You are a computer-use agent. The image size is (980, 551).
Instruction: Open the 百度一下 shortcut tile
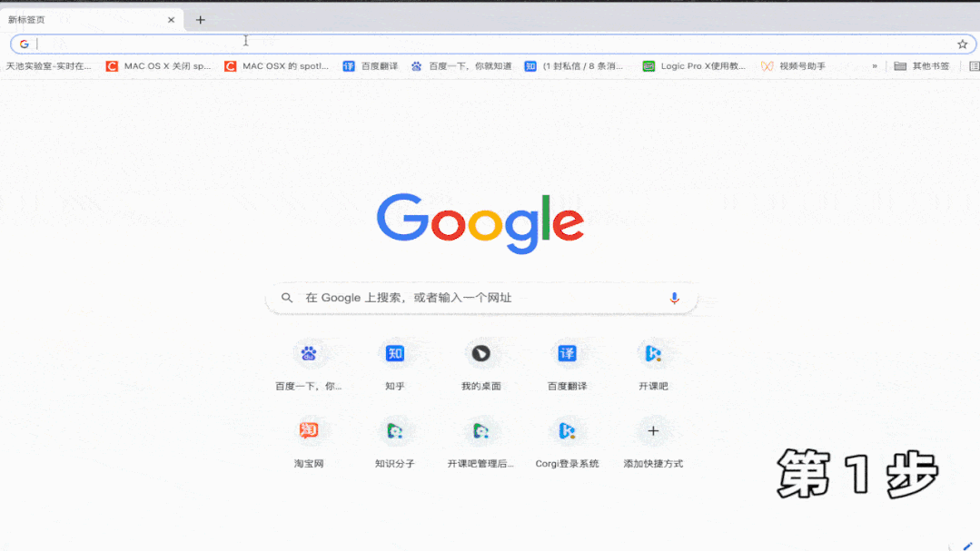click(x=309, y=354)
